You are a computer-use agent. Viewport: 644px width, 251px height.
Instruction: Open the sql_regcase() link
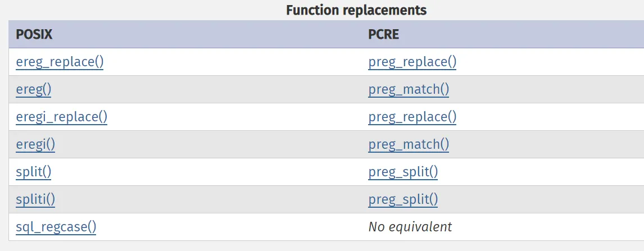tap(56, 227)
